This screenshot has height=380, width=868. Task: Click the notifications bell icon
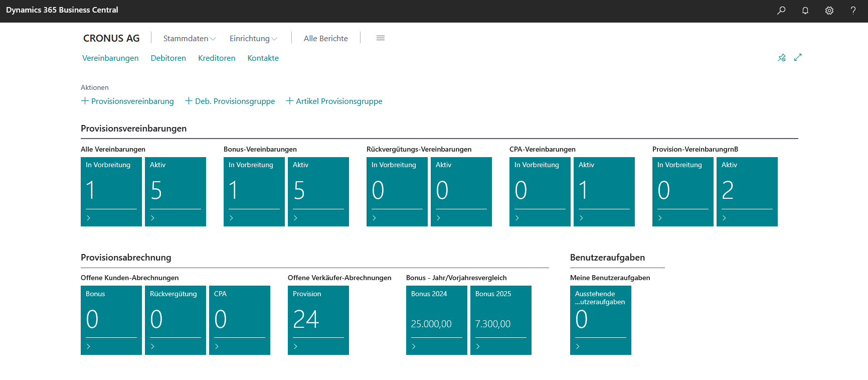[x=805, y=11]
